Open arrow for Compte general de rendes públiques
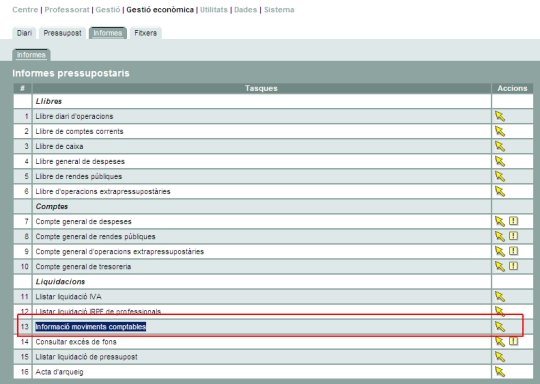The height and width of the screenshot is (384, 540). point(500,237)
